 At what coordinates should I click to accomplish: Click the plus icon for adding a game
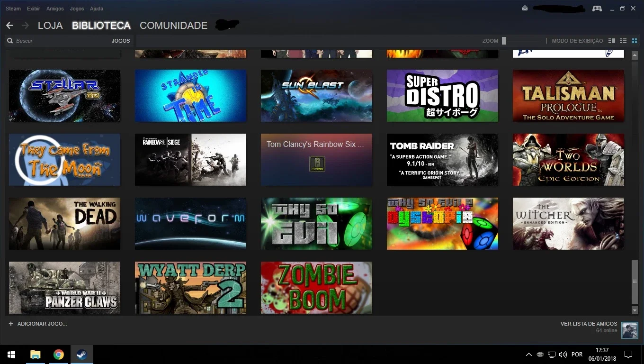pyautogui.click(x=11, y=324)
